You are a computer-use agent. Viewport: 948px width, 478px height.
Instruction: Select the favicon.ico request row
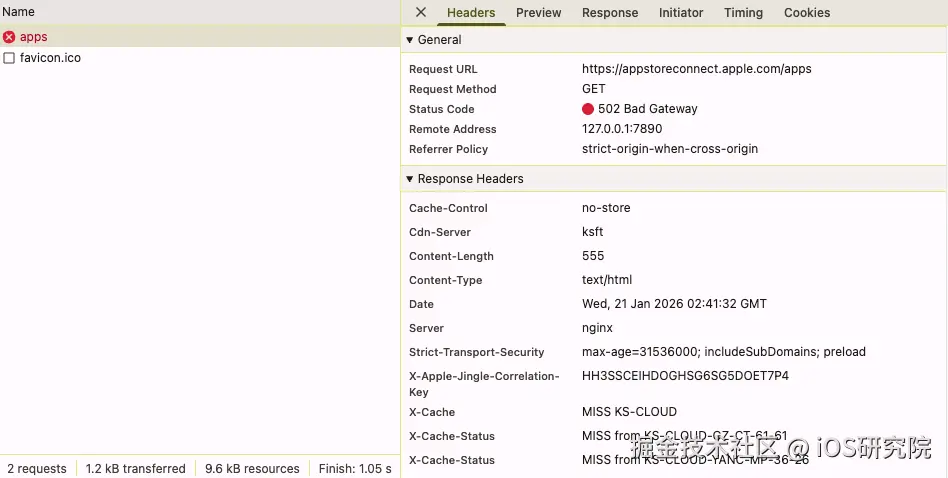pyautogui.click(x=200, y=58)
